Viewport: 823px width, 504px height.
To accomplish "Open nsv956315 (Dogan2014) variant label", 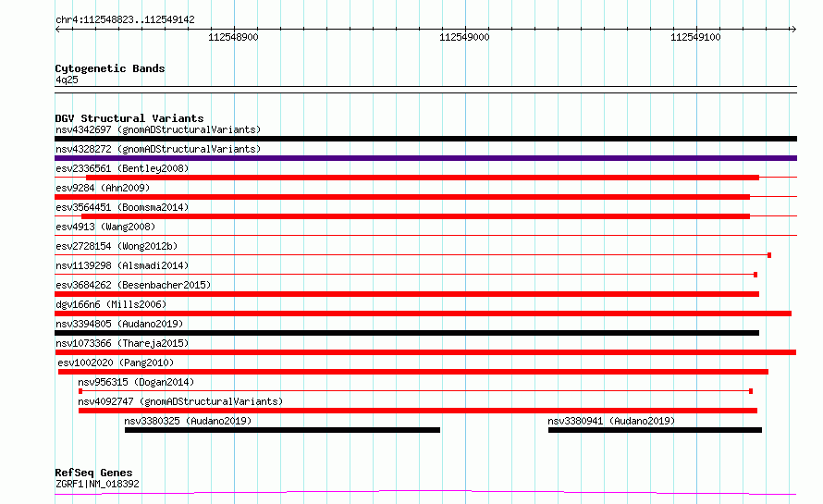I will (x=136, y=382).
